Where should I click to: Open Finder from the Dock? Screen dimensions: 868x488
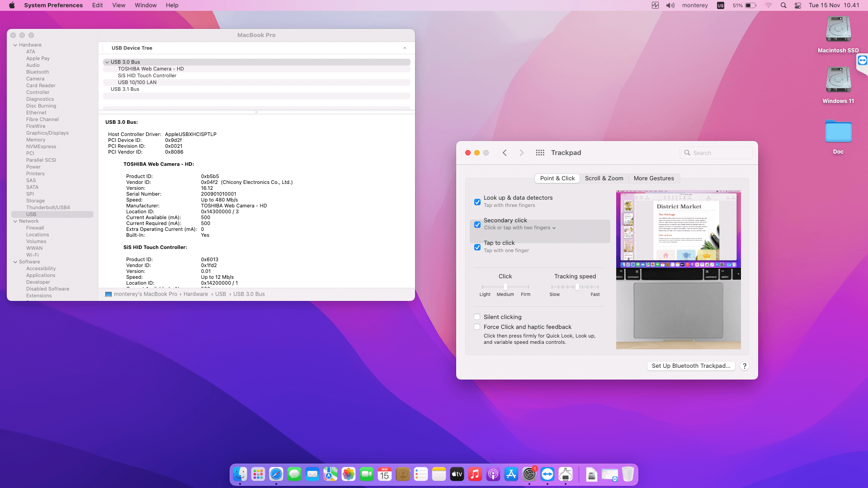click(240, 474)
